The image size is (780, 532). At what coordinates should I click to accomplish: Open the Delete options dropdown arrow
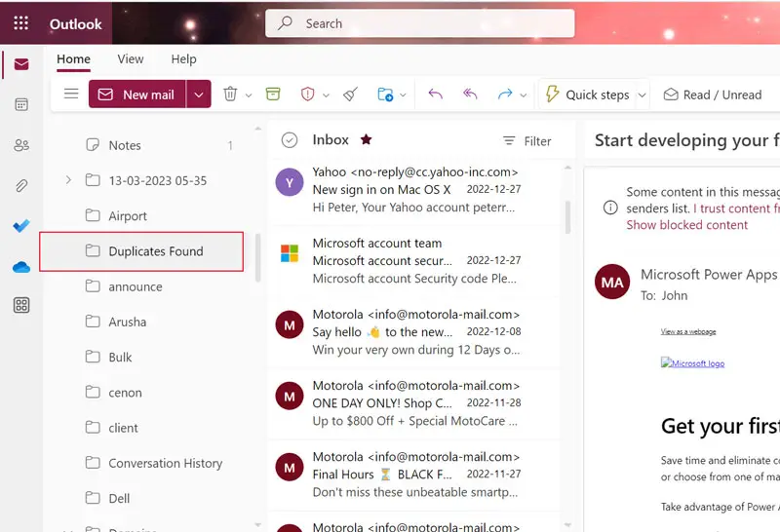point(249,95)
